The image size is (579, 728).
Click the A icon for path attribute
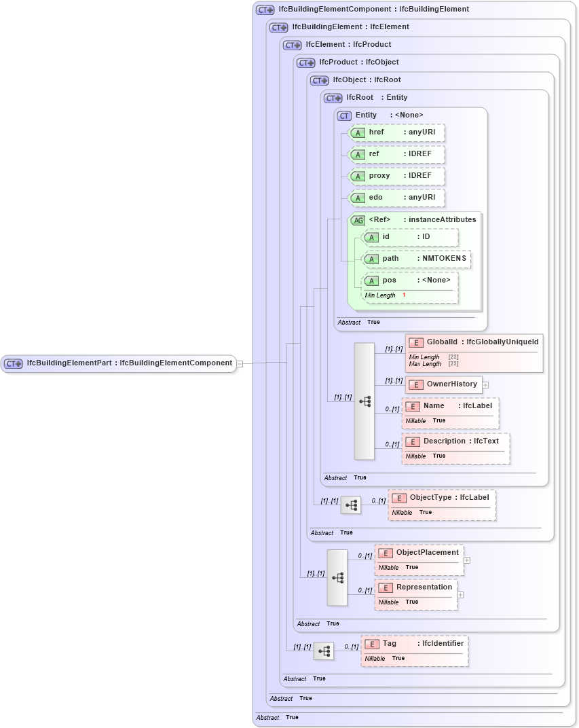tap(371, 259)
